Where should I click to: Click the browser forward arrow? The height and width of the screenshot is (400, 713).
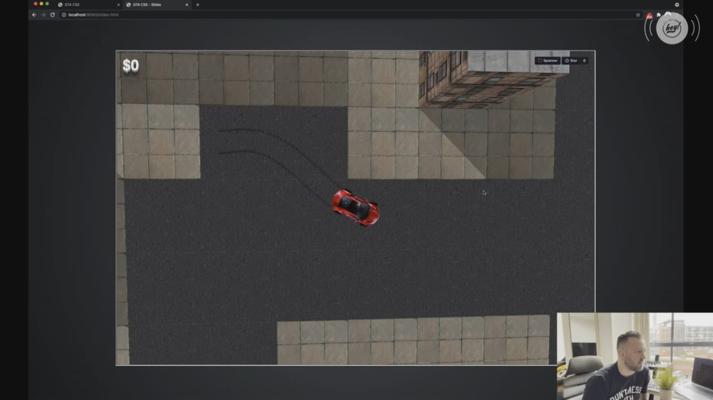pyautogui.click(x=43, y=15)
